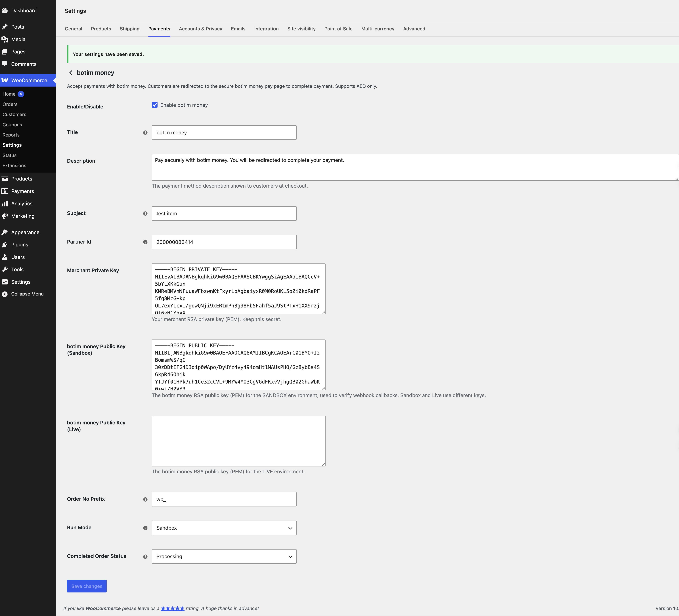Switch to the General settings tab
679x616 pixels.
74,29
